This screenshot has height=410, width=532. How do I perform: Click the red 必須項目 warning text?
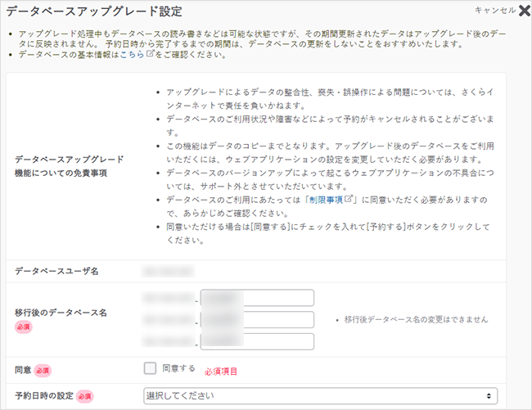[x=220, y=371]
